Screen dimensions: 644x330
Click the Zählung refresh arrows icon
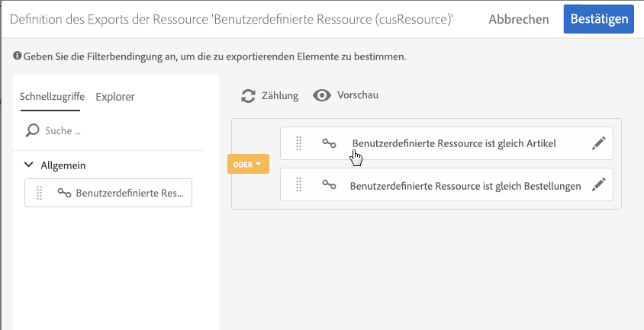248,95
